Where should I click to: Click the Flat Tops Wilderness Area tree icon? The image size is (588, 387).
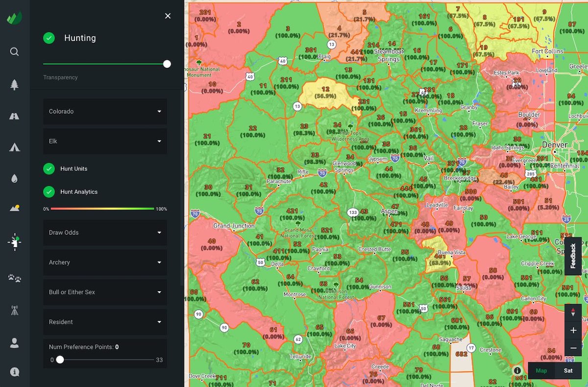(x=350, y=126)
